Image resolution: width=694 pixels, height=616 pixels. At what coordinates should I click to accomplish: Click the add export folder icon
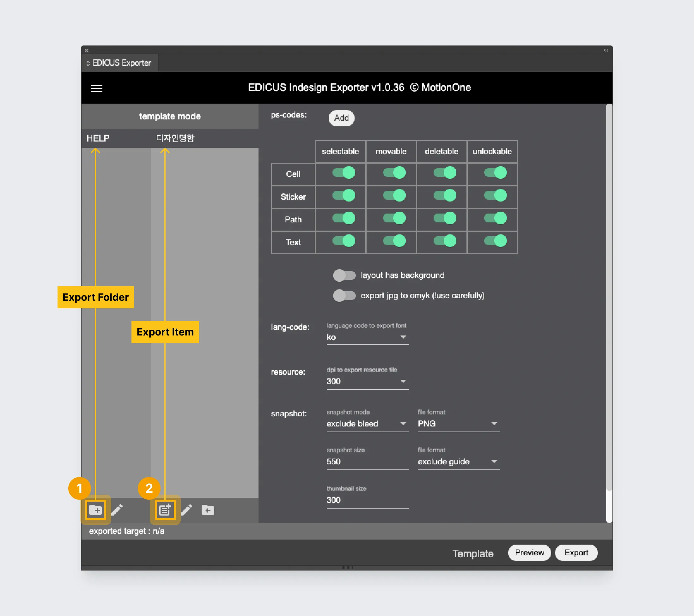click(96, 510)
